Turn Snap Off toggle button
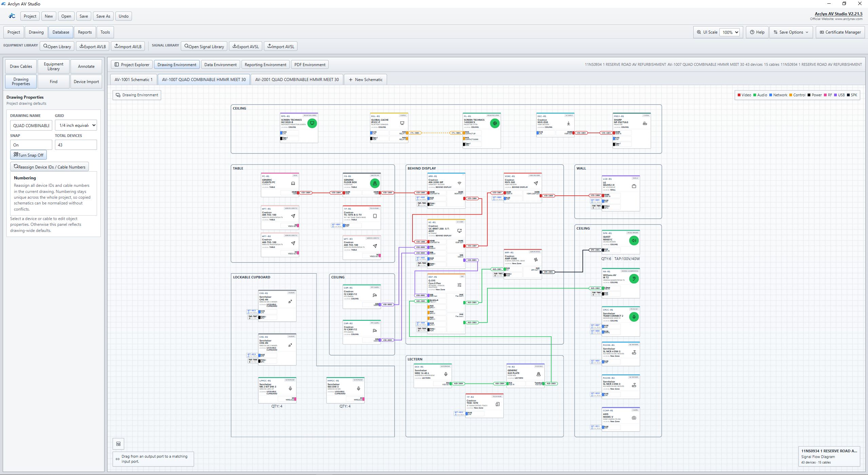The height and width of the screenshot is (475, 868). (28, 155)
